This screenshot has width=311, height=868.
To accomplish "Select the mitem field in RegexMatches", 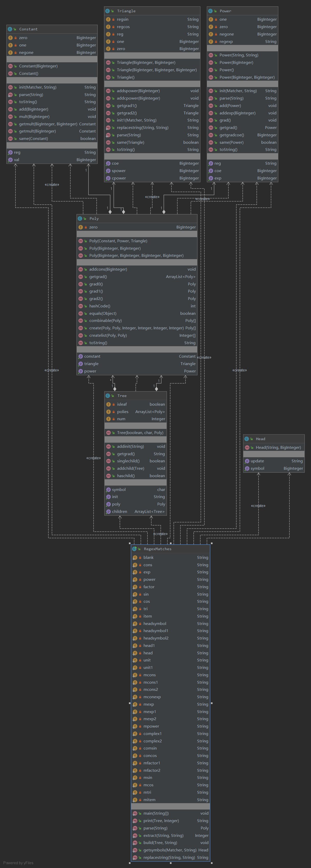I will (x=171, y=800).
